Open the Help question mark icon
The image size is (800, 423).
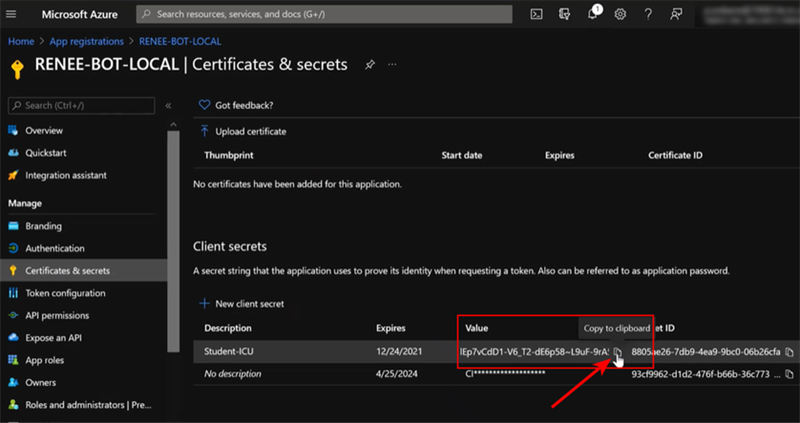click(x=648, y=14)
